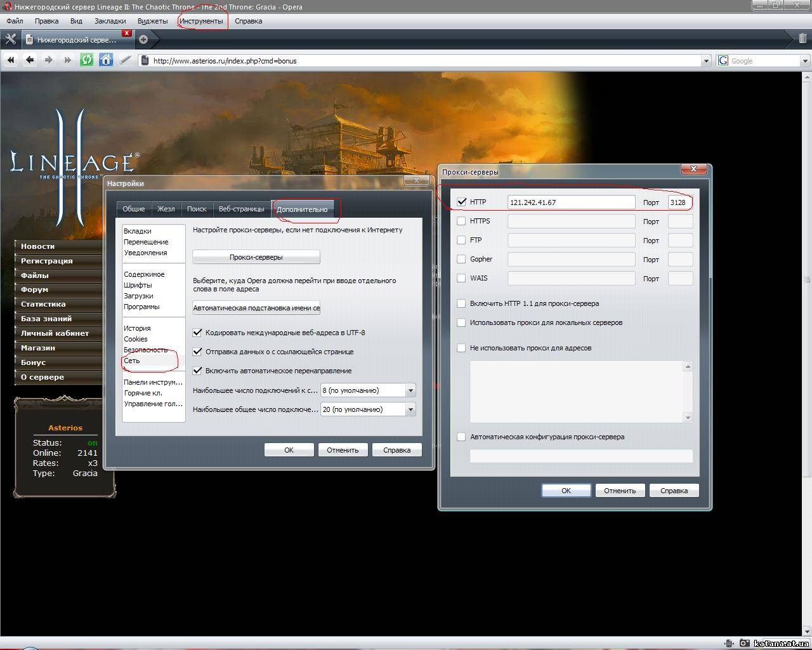Select Cookies in settings list
812x650 pixels.
[136, 339]
